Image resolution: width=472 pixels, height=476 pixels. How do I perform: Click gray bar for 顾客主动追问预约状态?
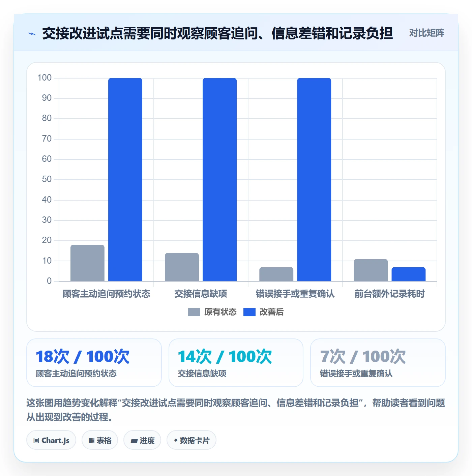coord(87,263)
